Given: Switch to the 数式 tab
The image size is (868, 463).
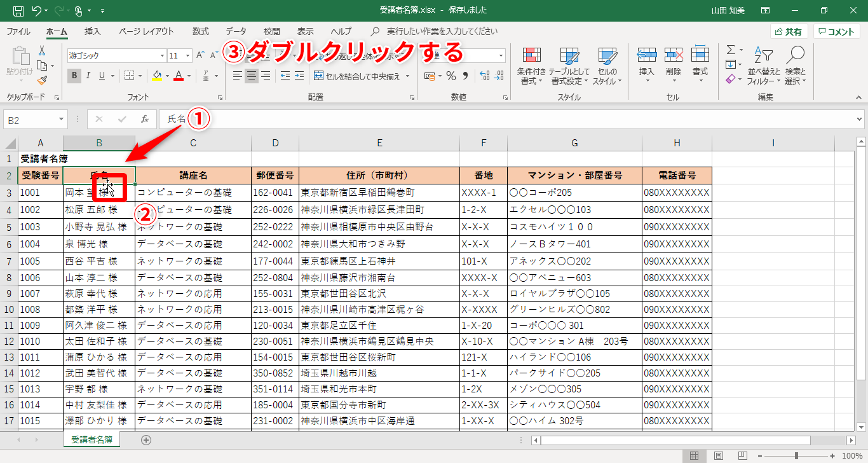Looking at the screenshot, I should pyautogui.click(x=201, y=31).
